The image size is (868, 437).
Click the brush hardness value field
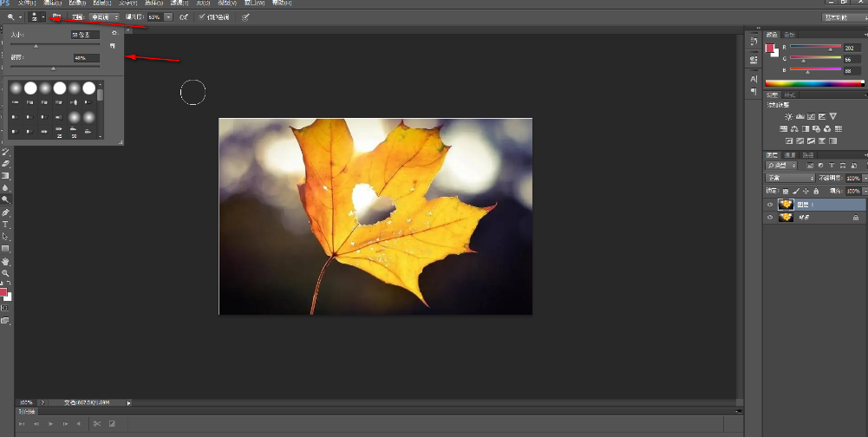[x=86, y=58]
